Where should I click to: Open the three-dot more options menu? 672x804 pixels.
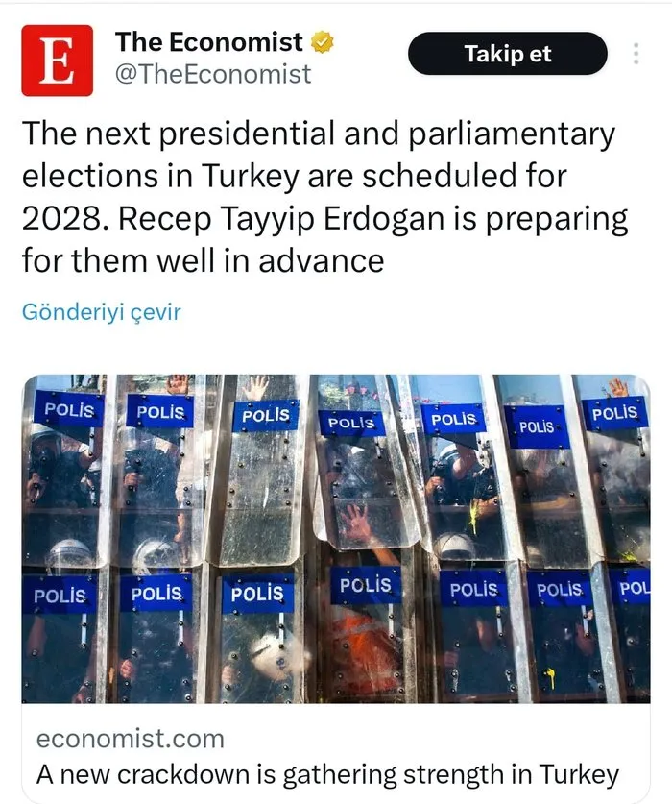pos(636,54)
